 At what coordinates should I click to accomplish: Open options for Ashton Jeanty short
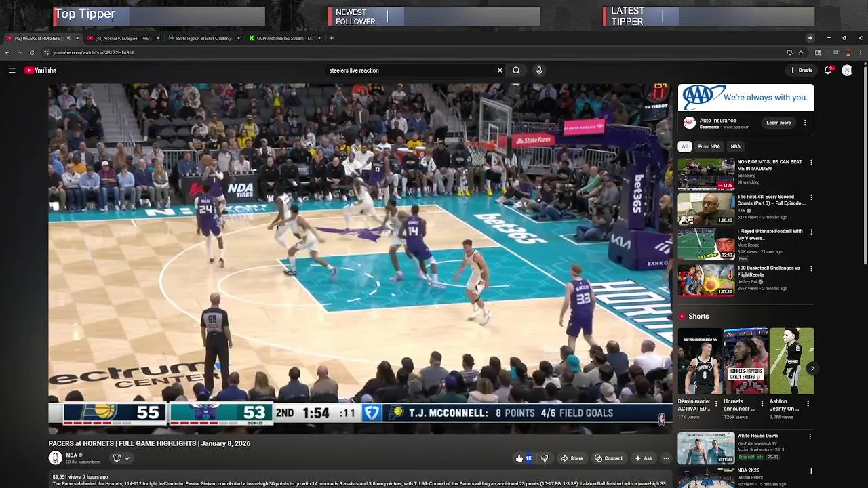pyautogui.click(x=807, y=403)
